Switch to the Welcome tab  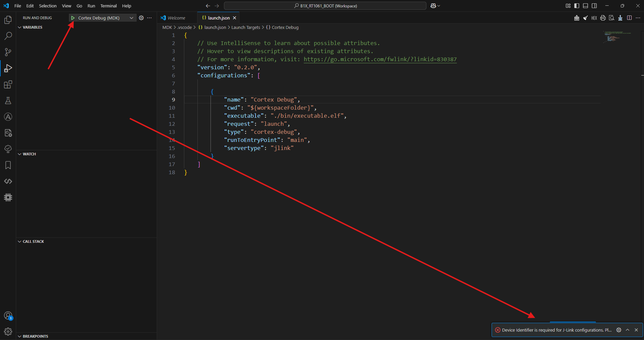176,17
